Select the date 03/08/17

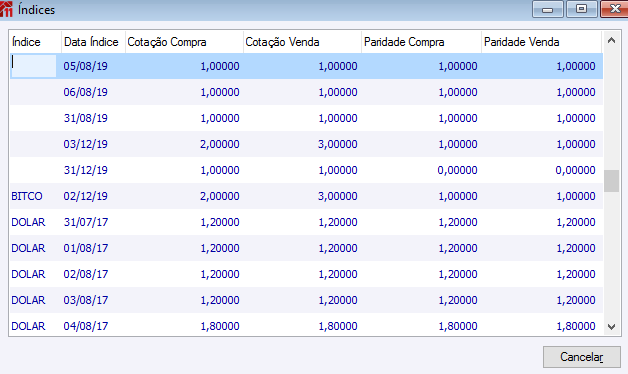pyautogui.click(x=86, y=300)
